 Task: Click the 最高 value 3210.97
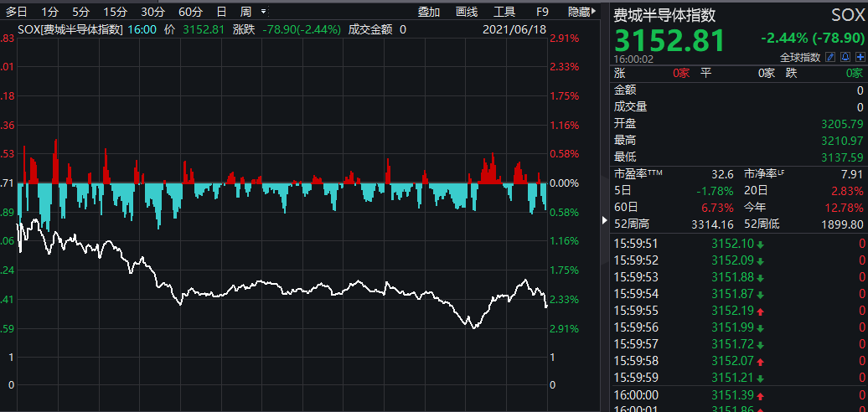[843, 141]
